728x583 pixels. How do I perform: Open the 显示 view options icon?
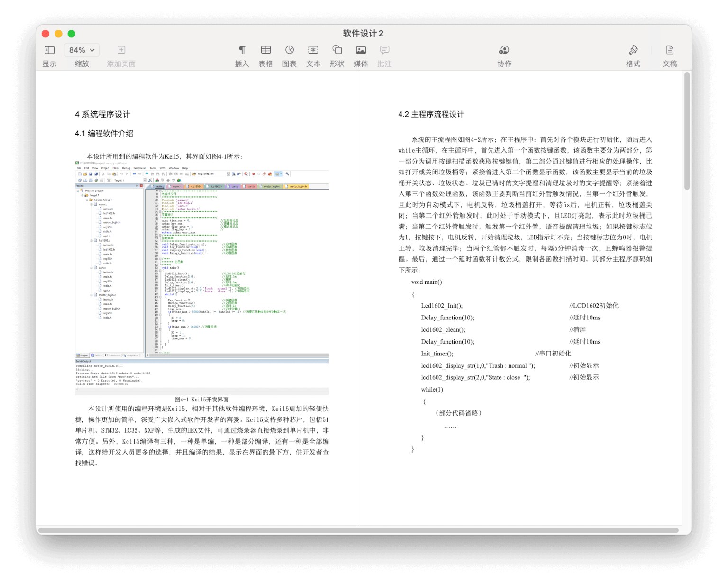(x=49, y=50)
